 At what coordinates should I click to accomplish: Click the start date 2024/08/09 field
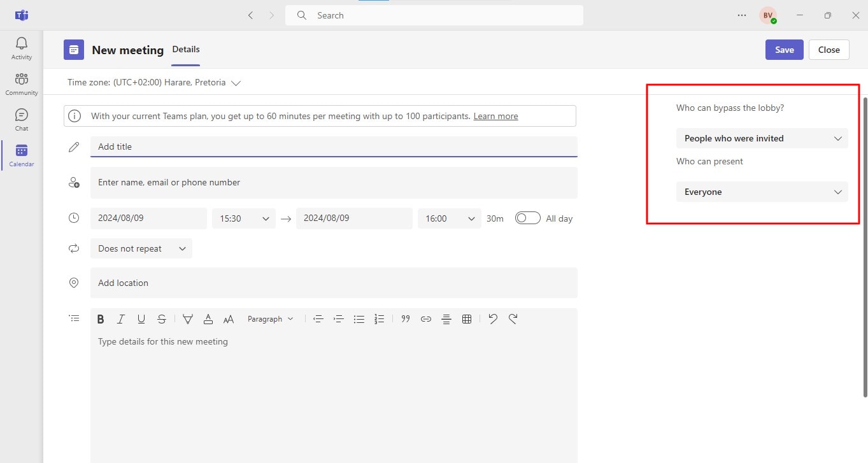pyautogui.click(x=148, y=218)
